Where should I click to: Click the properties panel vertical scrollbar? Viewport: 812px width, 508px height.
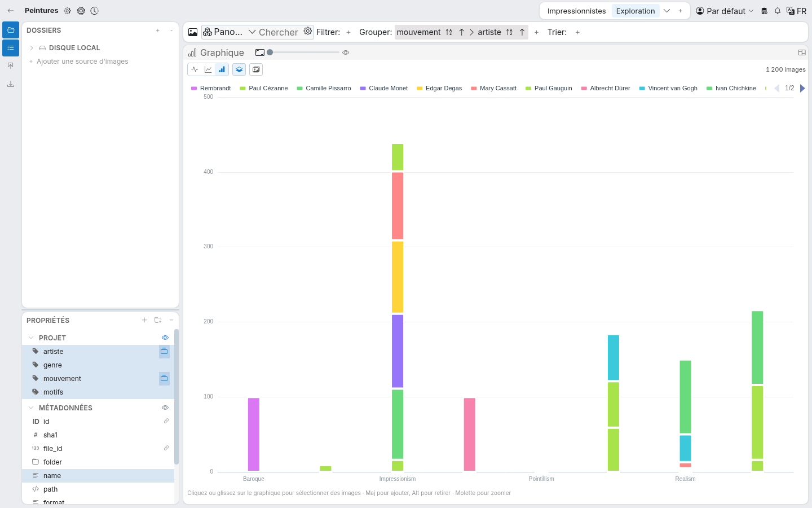tap(176, 397)
